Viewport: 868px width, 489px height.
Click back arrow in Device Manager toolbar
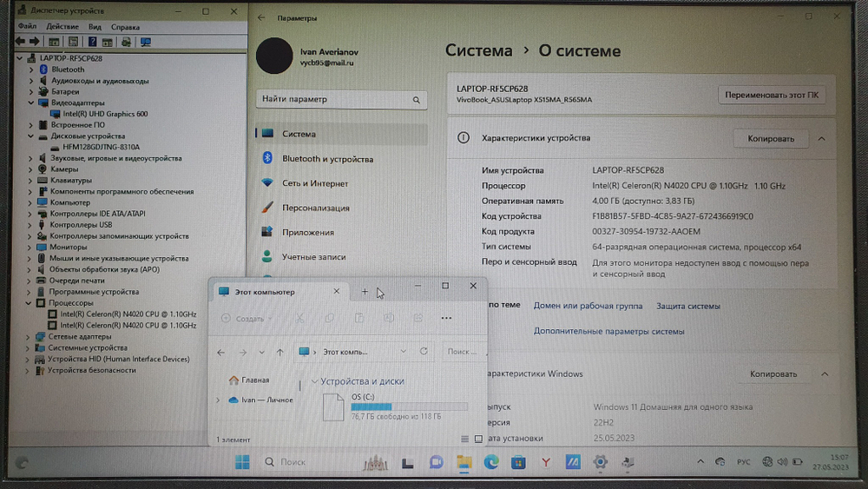pos(20,42)
